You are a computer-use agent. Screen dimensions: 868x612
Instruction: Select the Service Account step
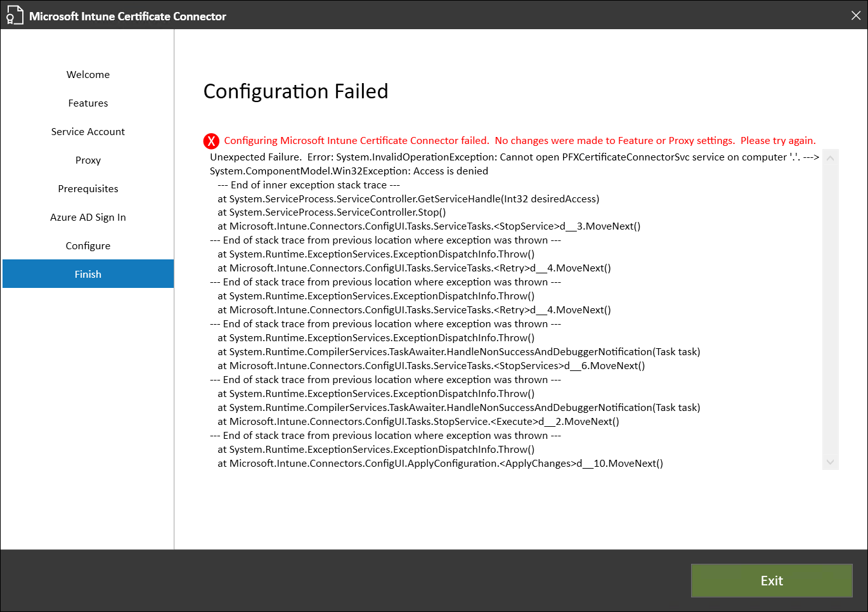(88, 132)
